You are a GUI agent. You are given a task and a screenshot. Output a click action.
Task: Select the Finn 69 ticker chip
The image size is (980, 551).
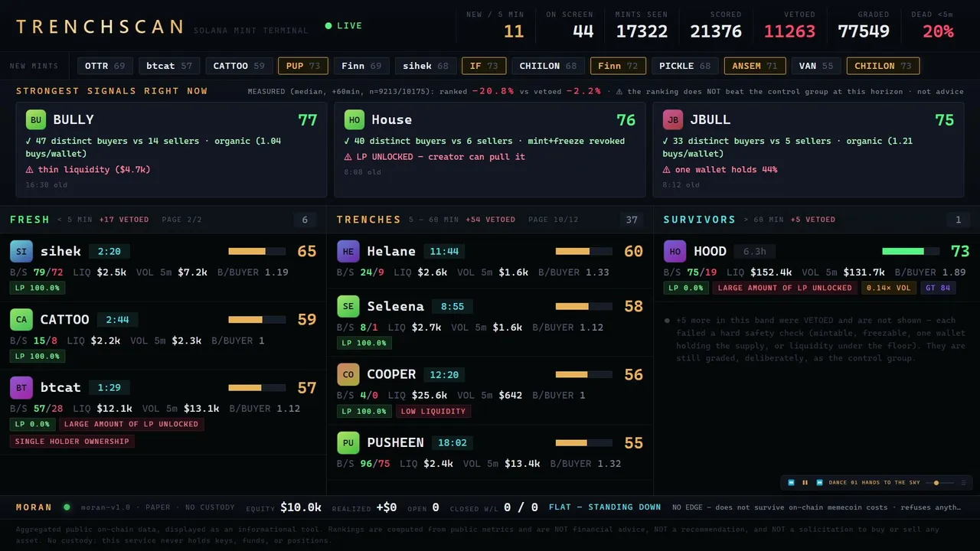coord(361,66)
